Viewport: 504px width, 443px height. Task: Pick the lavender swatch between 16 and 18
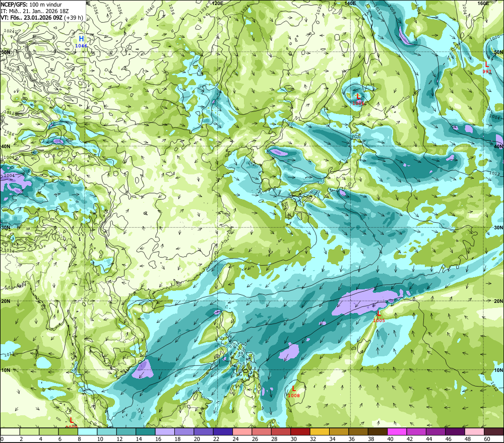click(165, 431)
